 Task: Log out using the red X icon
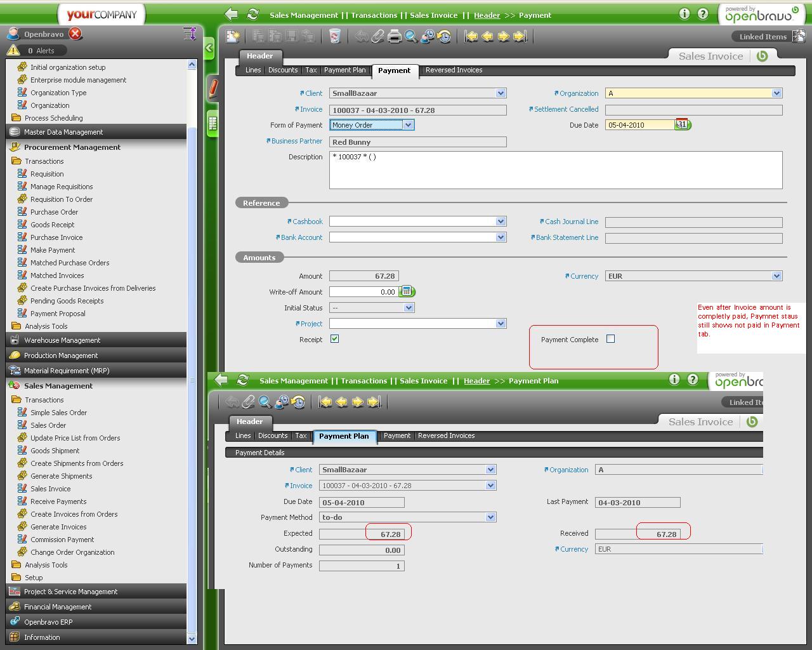click(75, 34)
